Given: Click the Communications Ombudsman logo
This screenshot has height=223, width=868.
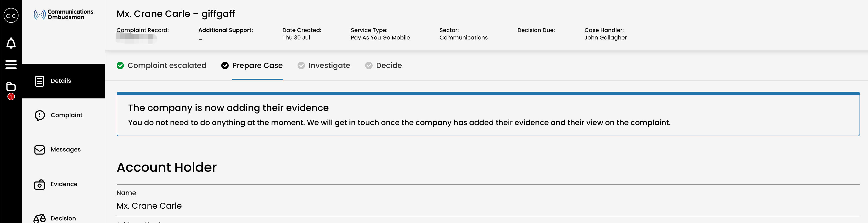Looking at the screenshot, I should (x=63, y=14).
